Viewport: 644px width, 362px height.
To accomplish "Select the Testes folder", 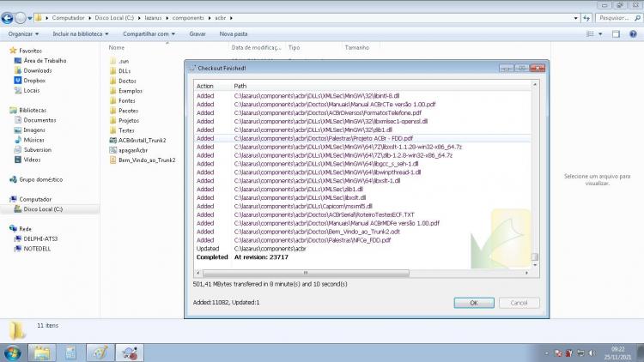I will [x=122, y=130].
